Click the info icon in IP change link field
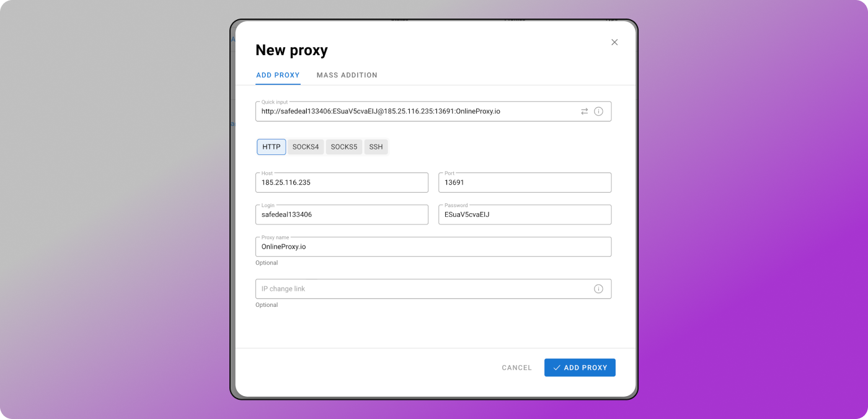Image resolution: width=868 pixels, height=419 pixels. click(x=598, y=289)
